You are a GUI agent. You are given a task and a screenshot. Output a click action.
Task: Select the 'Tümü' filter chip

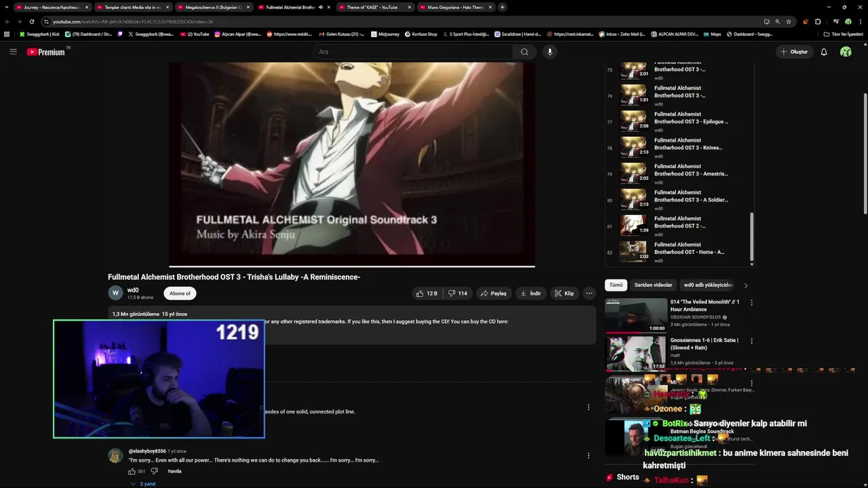tap(616, 285)
